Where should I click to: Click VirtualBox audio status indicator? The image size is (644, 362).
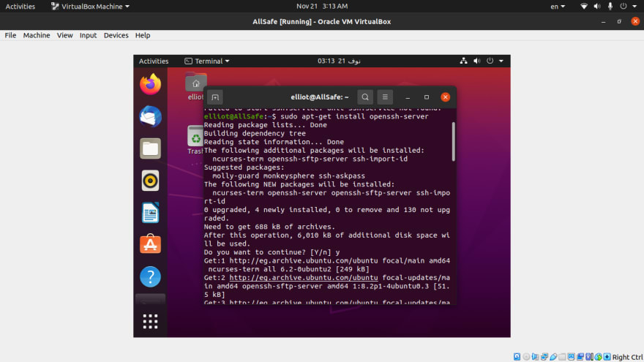[535, 357]
